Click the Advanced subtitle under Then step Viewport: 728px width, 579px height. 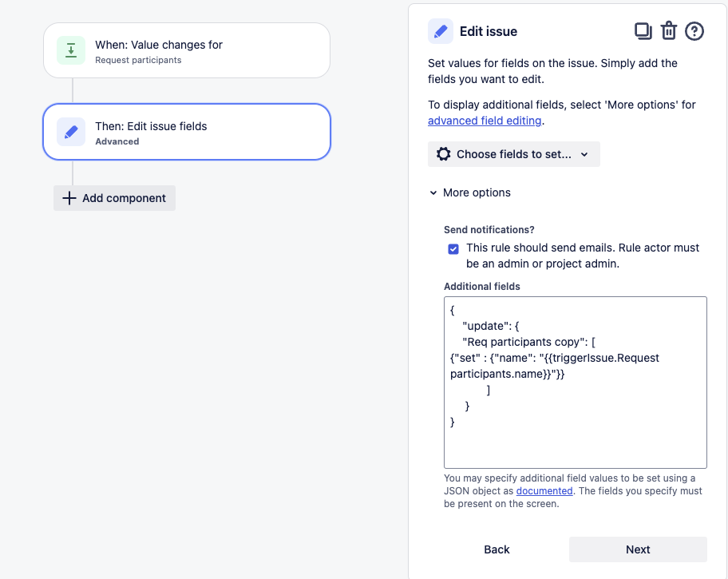pyautogui.click(x=117, y=141)
